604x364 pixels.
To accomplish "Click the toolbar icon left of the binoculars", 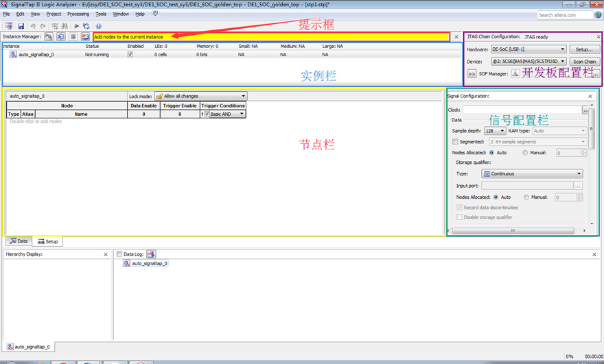I will coord(55,26).
